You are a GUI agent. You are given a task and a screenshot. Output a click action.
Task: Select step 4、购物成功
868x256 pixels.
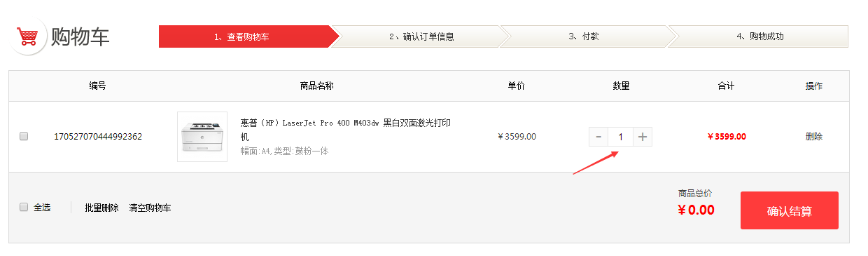point(759,36)
